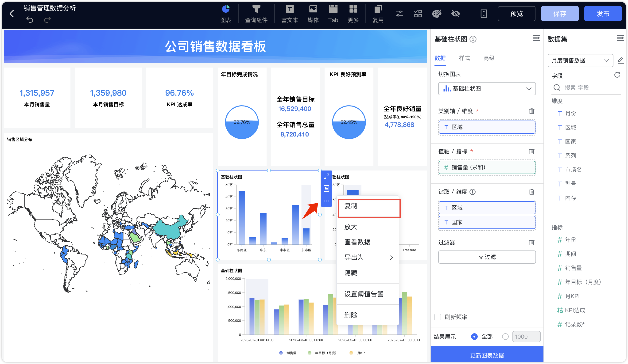Collapse the 基础柱状图 config panel

click(x=536, y=38)
